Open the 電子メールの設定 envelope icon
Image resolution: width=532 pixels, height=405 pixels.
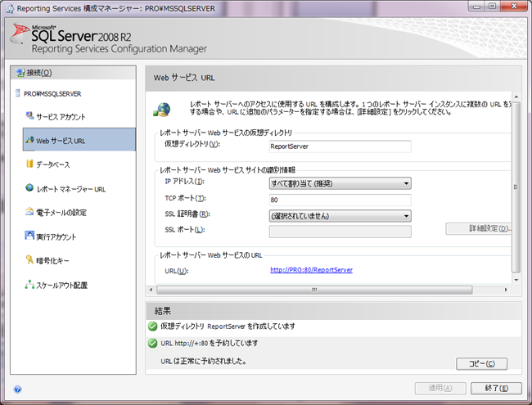point(29,211)
